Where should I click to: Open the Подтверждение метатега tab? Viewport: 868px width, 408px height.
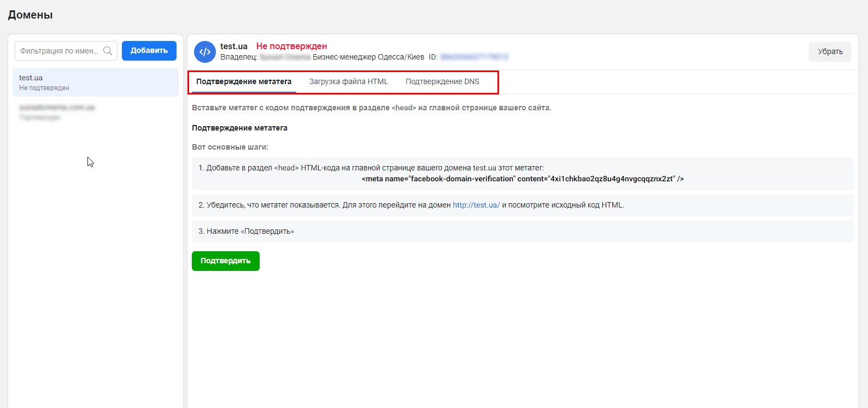coord(244,82)
